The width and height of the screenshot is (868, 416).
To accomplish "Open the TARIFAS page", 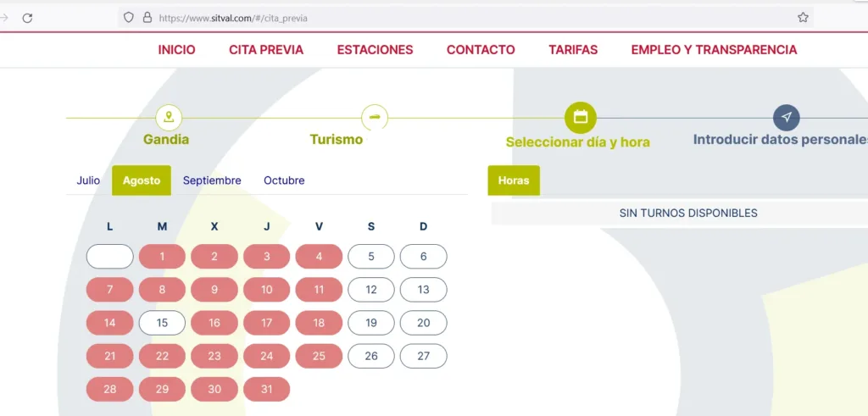I will pyautogui.click(x=573, y=50).
